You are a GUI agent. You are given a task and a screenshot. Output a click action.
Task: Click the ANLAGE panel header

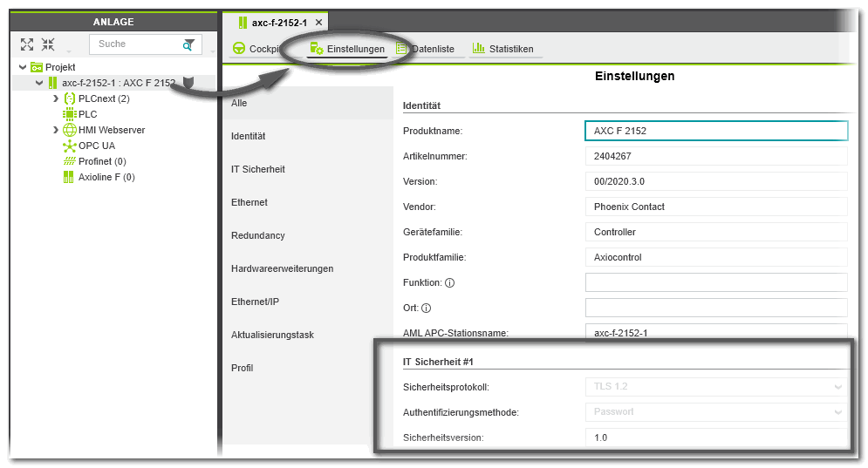pyautogui.click(x=113, y=22)
